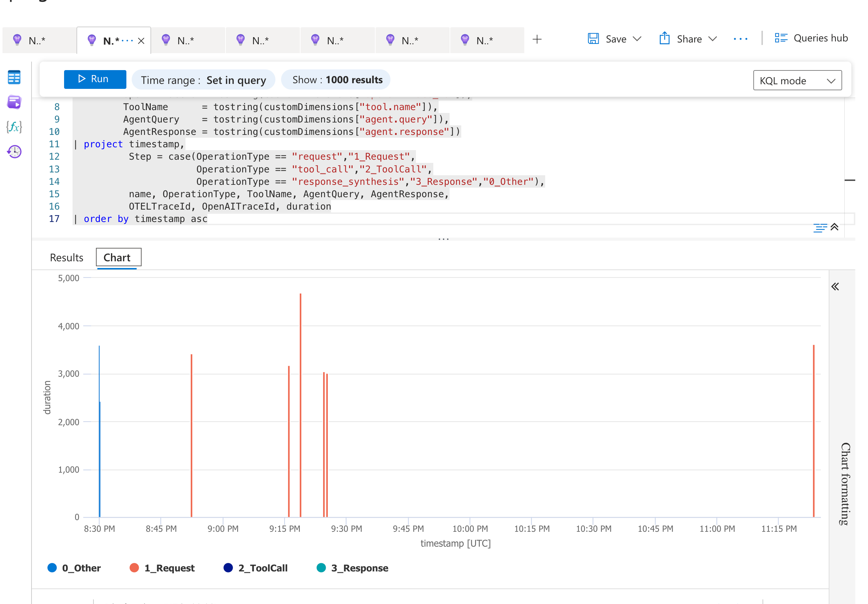Toggle the 2_ToolCall legend series
This screenshot has height=604, width=868.
256,568
